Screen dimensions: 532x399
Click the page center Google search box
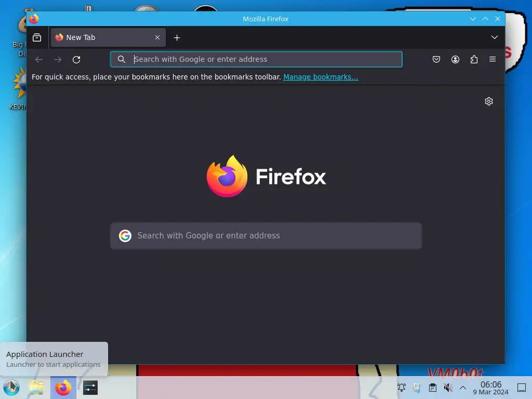click(266, 236)
